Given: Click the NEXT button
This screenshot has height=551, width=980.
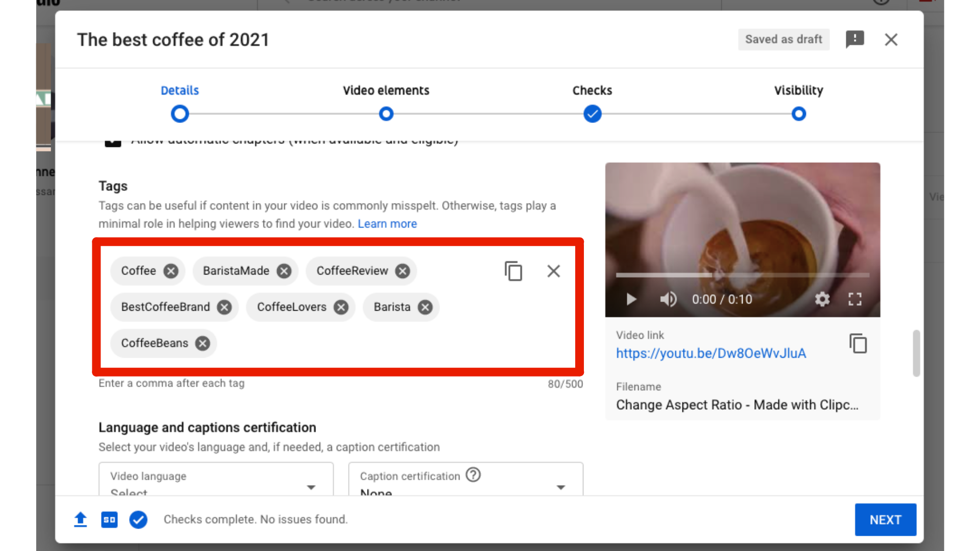Looking at the screenshot, I should coord(886,520).
